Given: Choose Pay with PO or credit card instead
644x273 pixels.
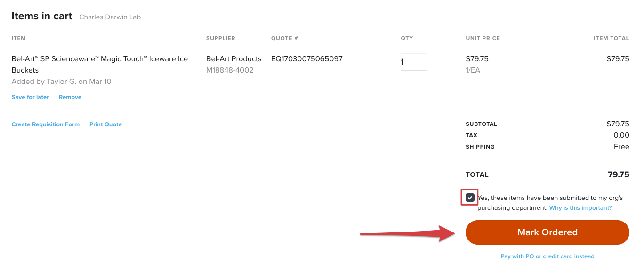Looking at the screenshot, I should [547, 256].
